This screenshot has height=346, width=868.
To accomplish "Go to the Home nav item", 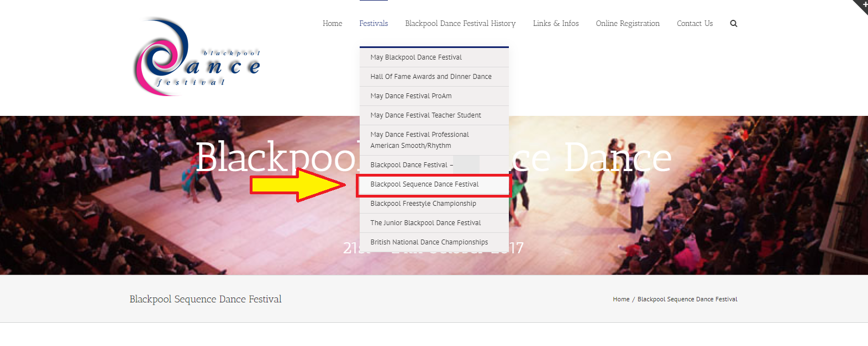I will [x=332, y=23].
